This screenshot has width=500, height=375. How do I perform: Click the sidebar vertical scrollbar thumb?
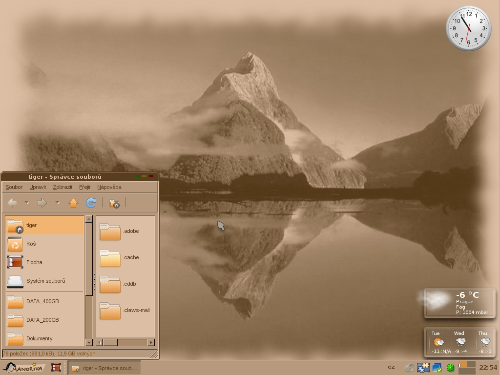tap(89, 259)
